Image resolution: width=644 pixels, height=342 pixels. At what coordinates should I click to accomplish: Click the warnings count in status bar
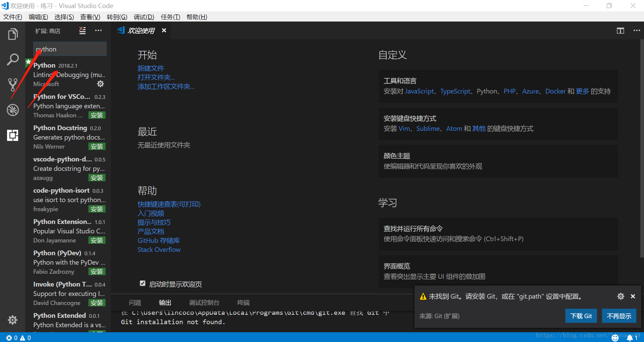(x=26, y=338)
